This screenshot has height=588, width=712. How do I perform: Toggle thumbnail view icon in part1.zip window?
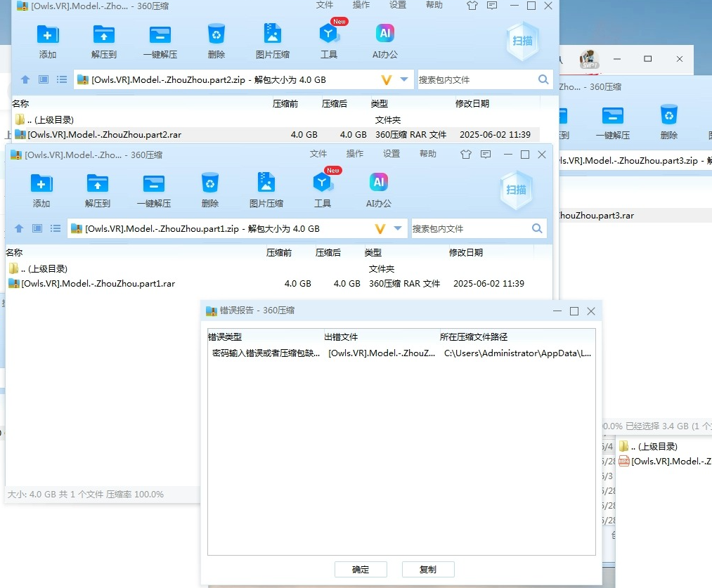pyautogui.click(x=37, y=229)
